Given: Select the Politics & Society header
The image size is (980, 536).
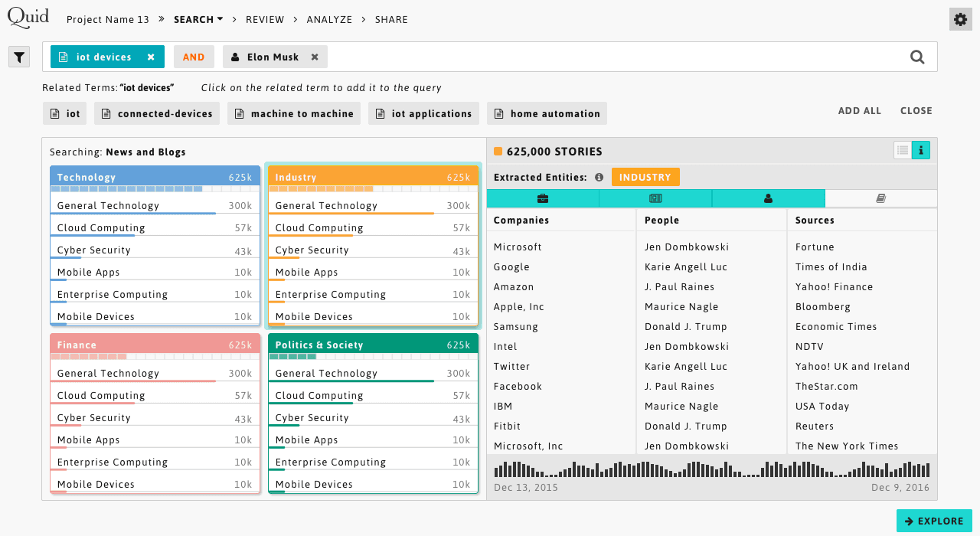Looking at the screenshot, I should 373,345.
